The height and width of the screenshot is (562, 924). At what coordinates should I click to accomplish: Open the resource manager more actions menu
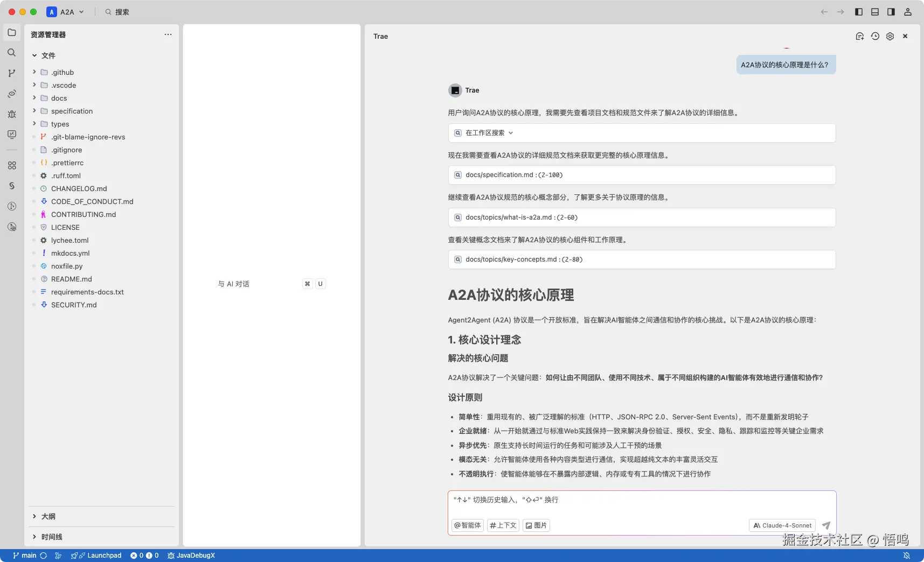[x=168, y=34]
